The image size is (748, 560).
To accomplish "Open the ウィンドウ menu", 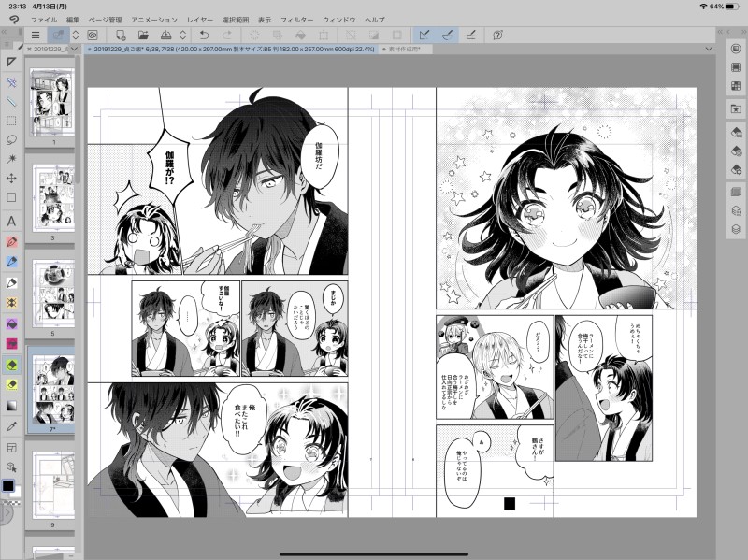I will pyautogui.click(x=339, y=20).
